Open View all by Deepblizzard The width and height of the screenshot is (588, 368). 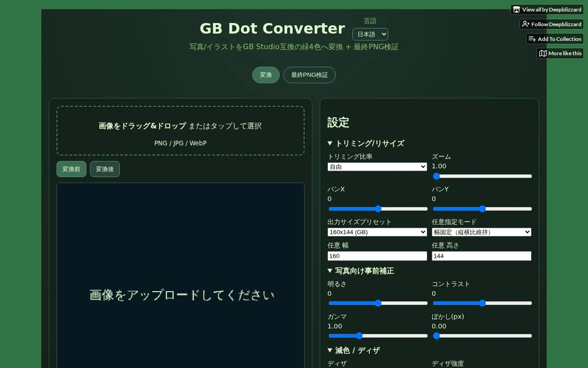coord(547,10)
